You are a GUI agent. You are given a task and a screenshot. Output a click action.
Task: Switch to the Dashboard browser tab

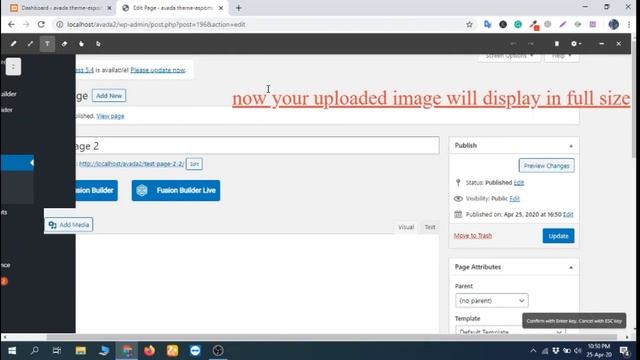click(61, 8)
